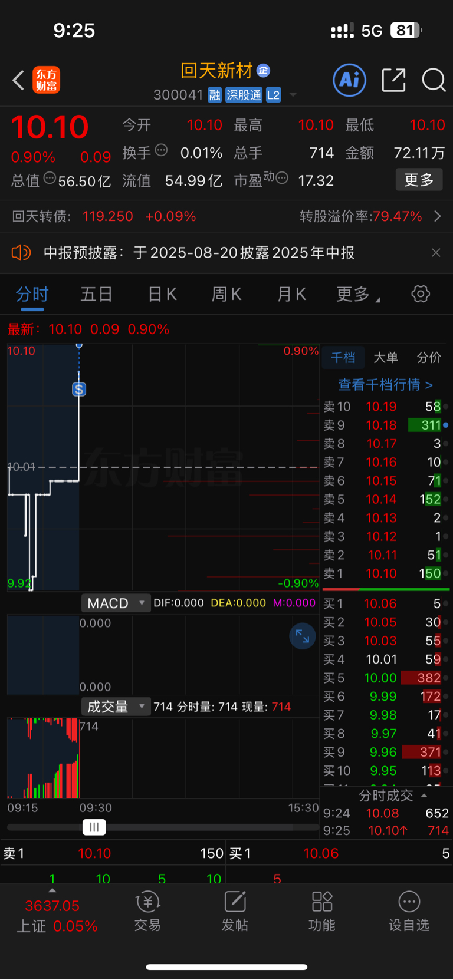This screenshot has height=980, width=453.
Task: Open the 中报预披露 announcement text
Action: click(199, 253)
